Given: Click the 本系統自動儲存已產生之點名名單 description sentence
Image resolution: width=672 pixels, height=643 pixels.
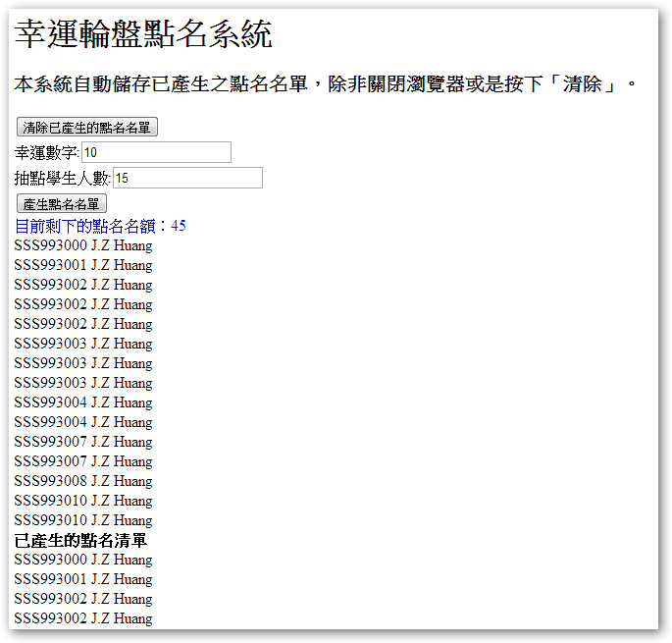Looking at the screenshot, I should pyautogui.click(x=326, y=84).
